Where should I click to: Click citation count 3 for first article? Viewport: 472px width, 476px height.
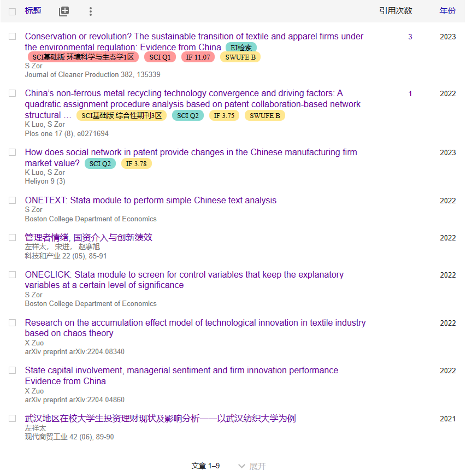coord(410,37)
